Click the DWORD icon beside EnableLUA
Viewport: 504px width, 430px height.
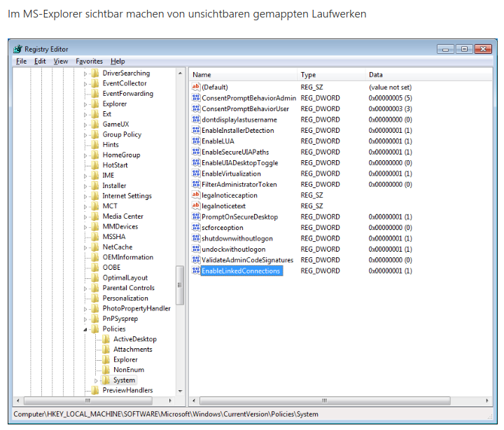point(196,141)
